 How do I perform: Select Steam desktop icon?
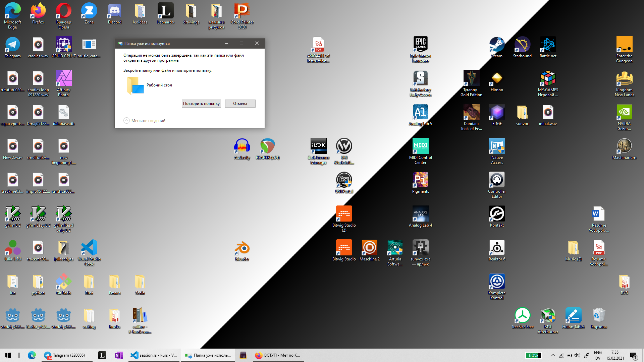[x=497, y=47]
